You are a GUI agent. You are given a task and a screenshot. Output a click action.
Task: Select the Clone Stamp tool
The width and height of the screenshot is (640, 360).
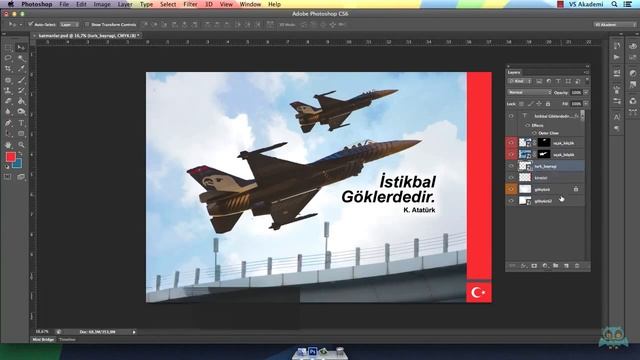click(8, 90)
